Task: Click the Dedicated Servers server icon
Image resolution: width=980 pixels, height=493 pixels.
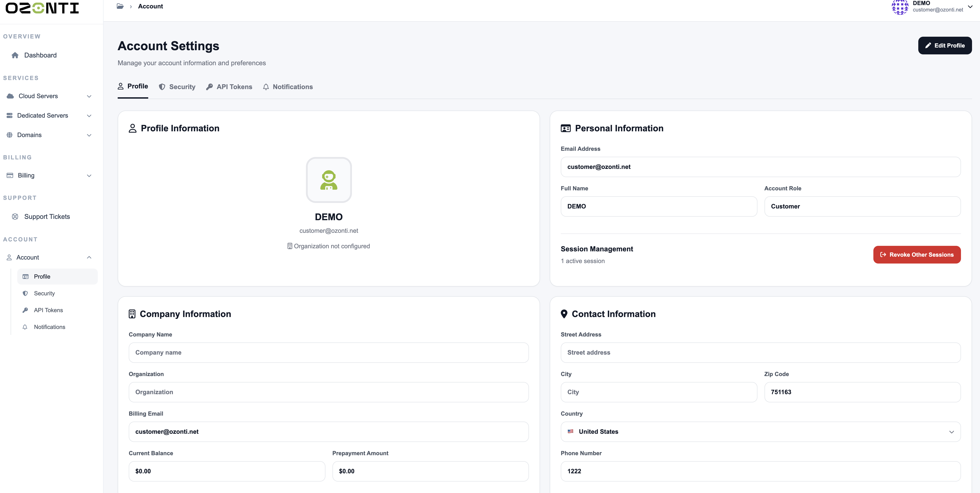Action: pyautogui.click(x=10, y=116)
